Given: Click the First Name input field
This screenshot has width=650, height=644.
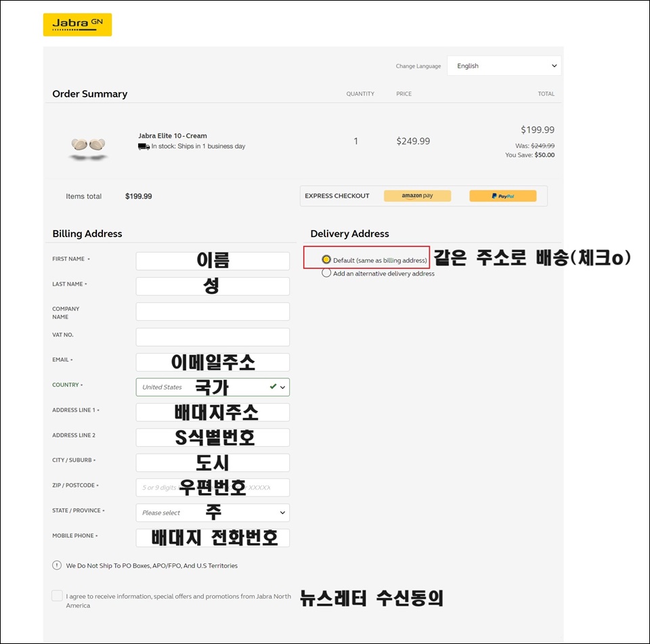Looking at the screenshot, I should tap(213, 261).
